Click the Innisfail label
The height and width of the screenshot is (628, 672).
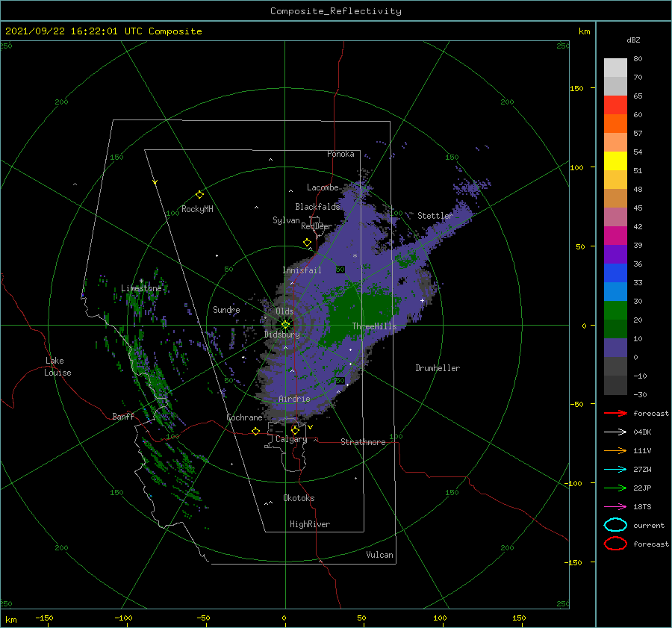click(302, 270)
